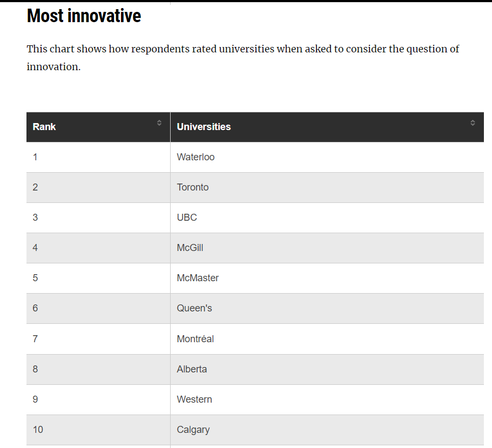Select the Queen's university cell
The height and width of the screenshot is (448, 492).
click(x=327, y=309)
